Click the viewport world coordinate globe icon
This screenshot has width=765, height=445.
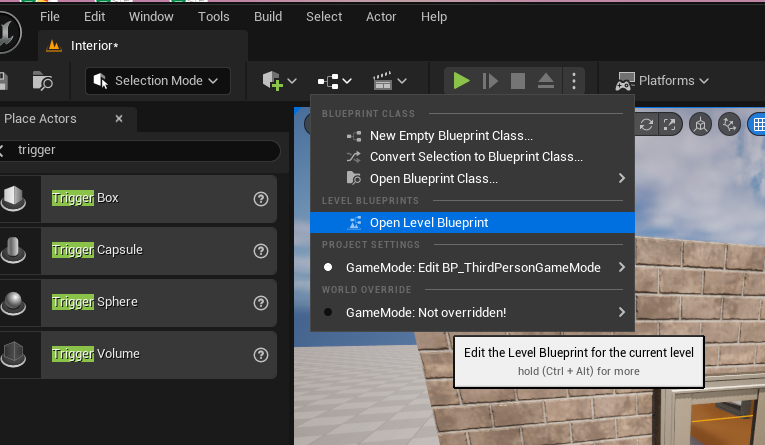click(x=701, y=125)
